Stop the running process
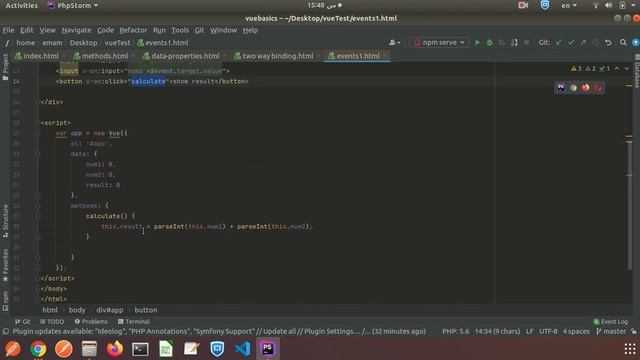640x360 pixels. click(527, 42)
